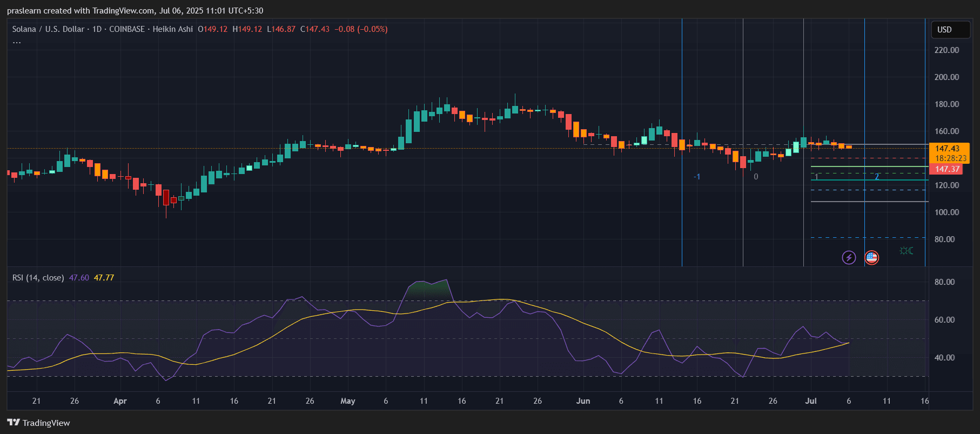980x434 pixels.
Task: Click the purple lightning bolt event icon
Action: [849, 257]
